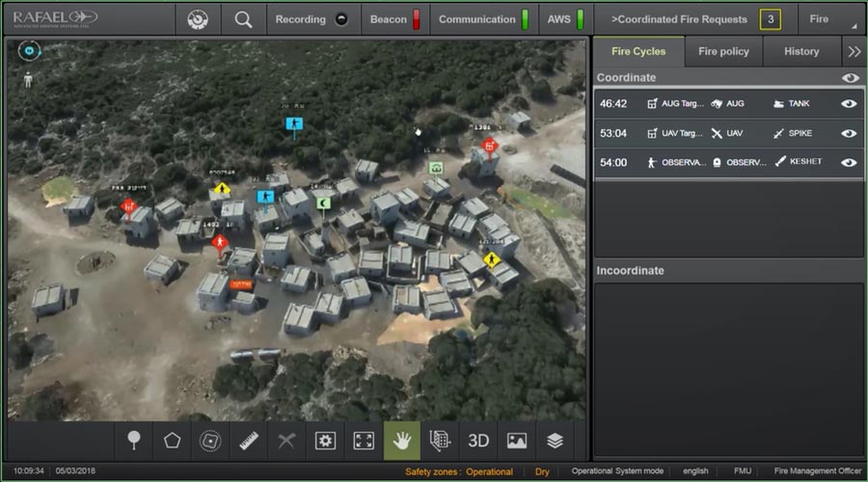This screenshot has height=482, width=868.
Task: Open the map layers stack icon
Action: click(555, 441)
